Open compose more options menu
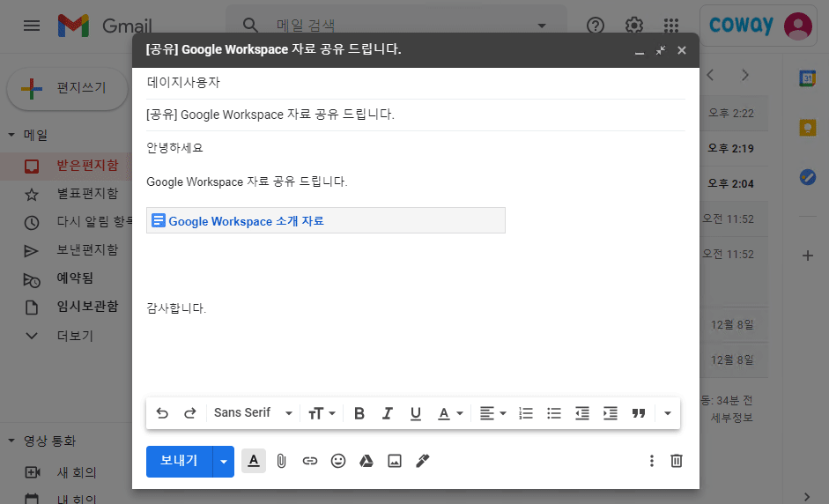Image resolution: width=829 pixels, height=504 pixels. pyautogui.click(x=651, y=461)
